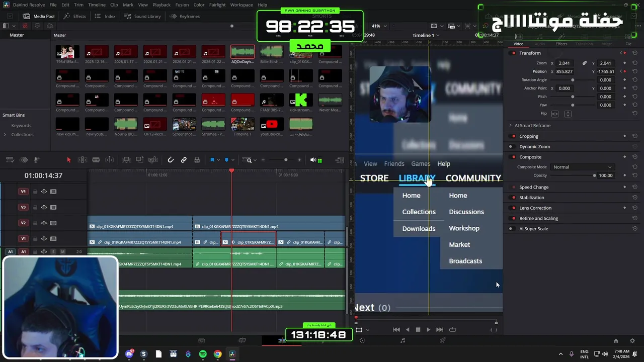The width and height of the screenshot is (644, 362).
Task: Click Overwrite Clip toolbar icon
Action: [140, 160]
